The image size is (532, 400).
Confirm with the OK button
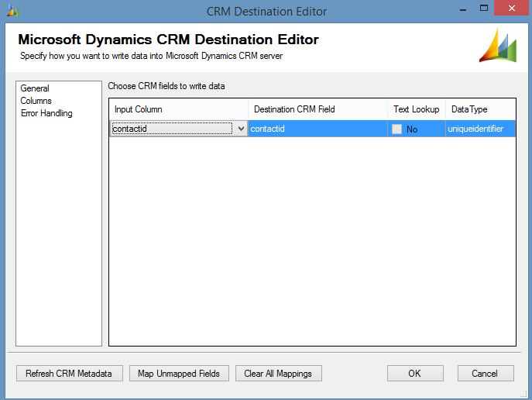(414, 374)
